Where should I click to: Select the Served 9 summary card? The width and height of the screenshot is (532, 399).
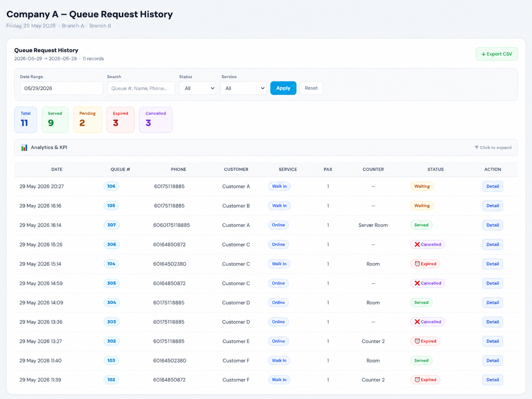click(55, 120)
